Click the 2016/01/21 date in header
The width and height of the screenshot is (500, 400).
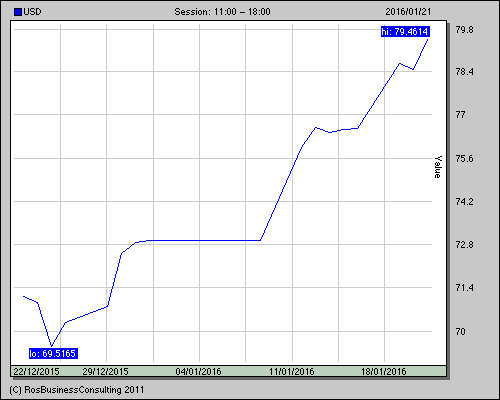point(408,12)
